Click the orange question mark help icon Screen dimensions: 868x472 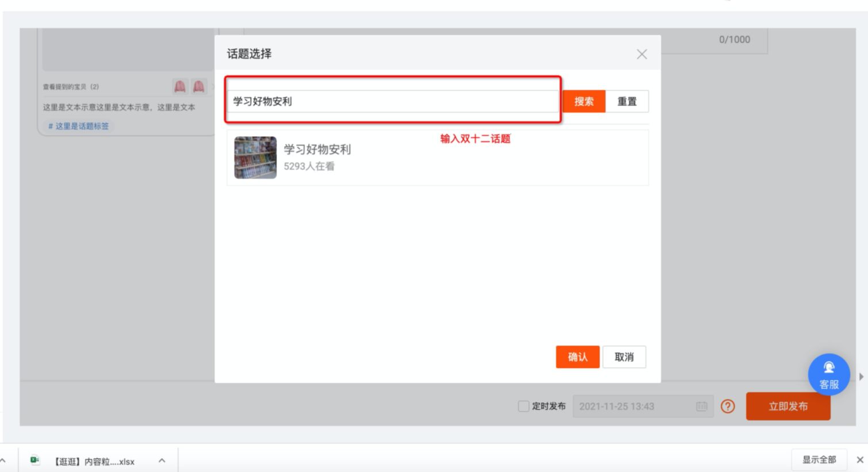click(x=728, y=406)
